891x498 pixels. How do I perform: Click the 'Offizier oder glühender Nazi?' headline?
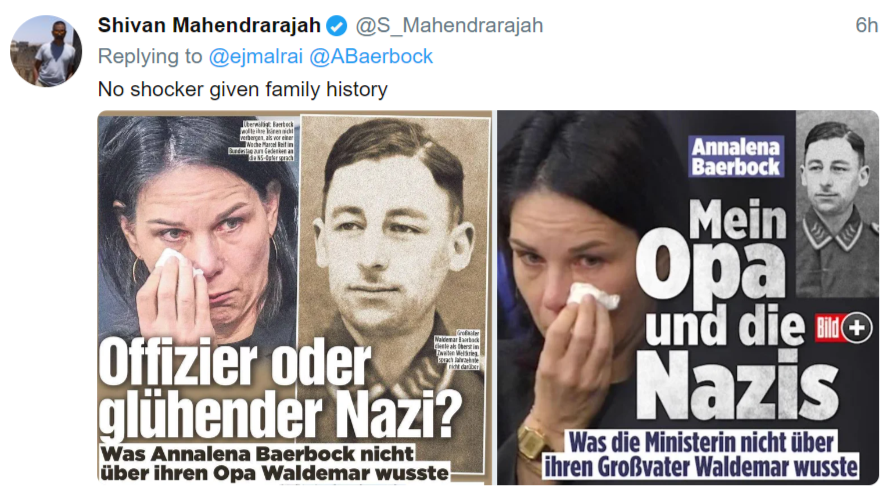[x=280, y=391]
